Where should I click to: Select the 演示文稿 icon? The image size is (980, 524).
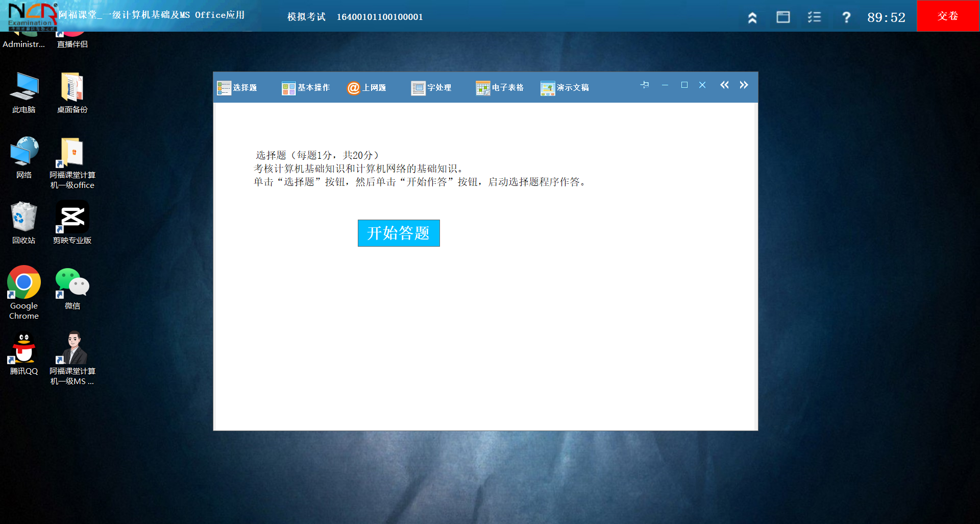tap(547, 88)
